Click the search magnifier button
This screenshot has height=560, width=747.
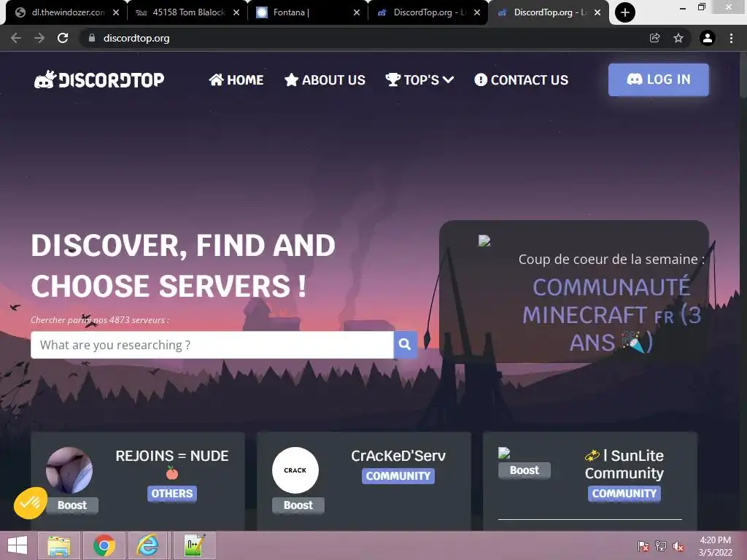pyautogui.click(x=405, y=344)
